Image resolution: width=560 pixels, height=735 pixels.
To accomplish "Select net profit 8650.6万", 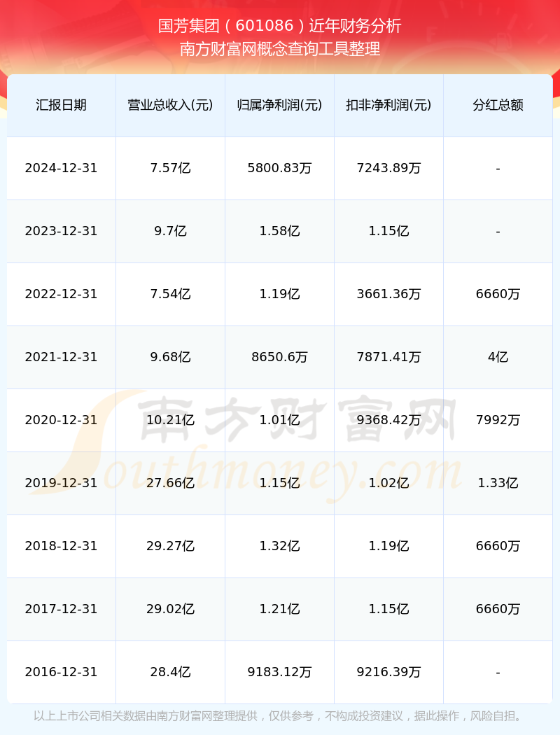I will point(280,357).
